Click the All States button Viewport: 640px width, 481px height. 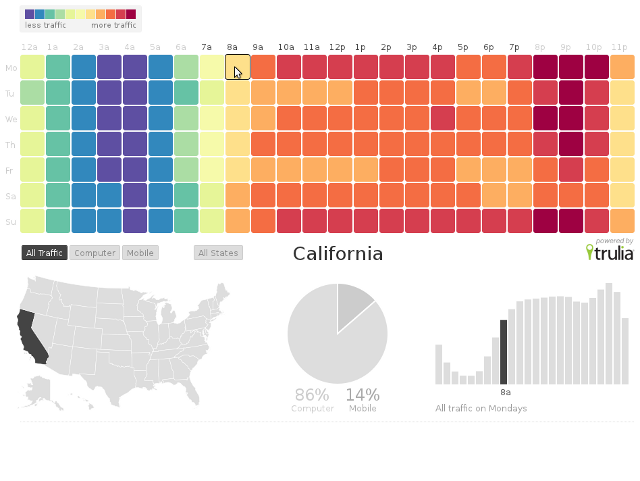point(218,253)
